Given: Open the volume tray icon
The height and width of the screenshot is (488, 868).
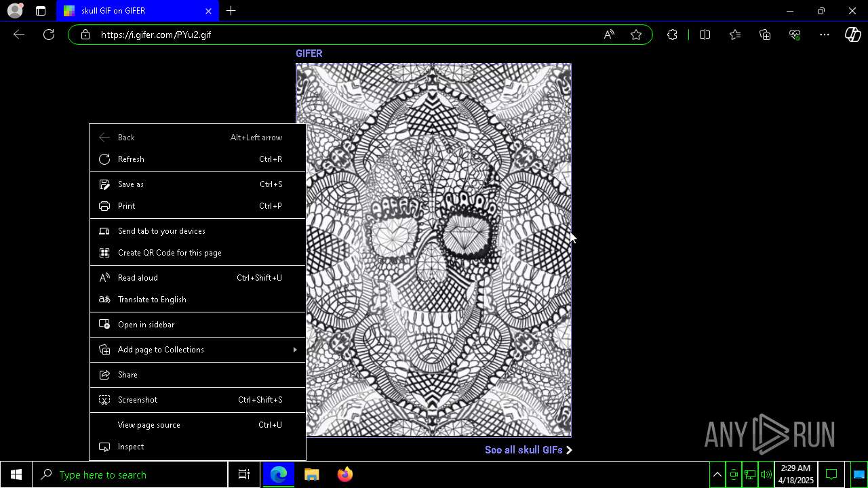Looking at the screenshot, I should point(766,474).
